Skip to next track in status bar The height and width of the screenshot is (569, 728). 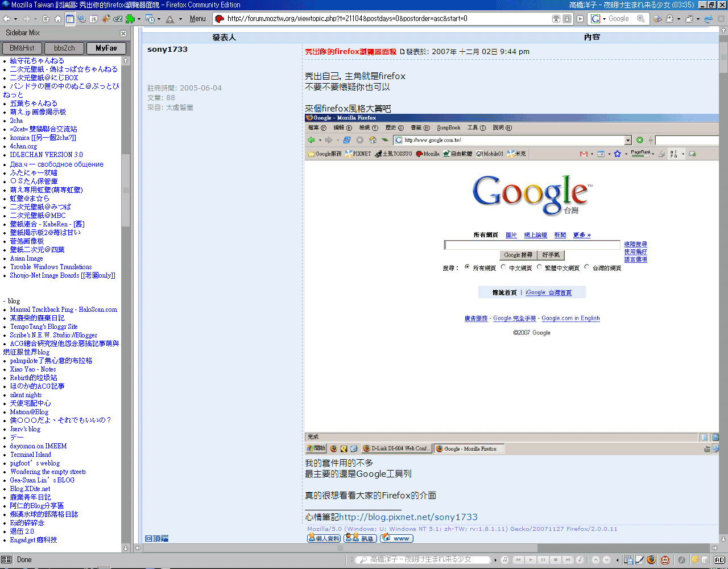[x=568, y=560]
